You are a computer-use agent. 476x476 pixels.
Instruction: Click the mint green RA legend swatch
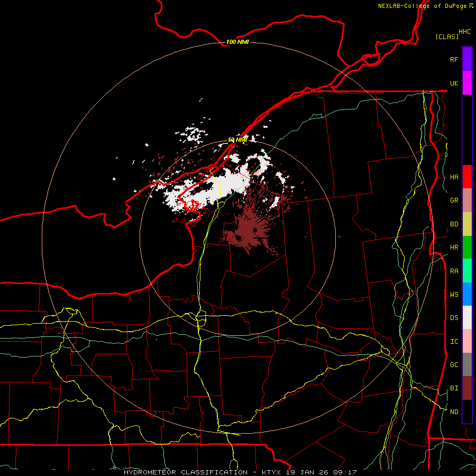(x=467, y=271)
